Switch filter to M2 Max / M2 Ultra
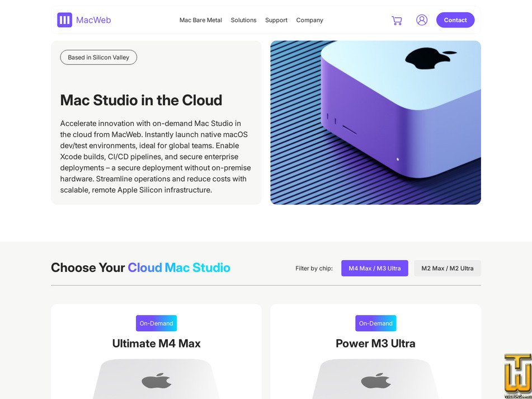This screenshot has width=532, height=399. [447, 268]
